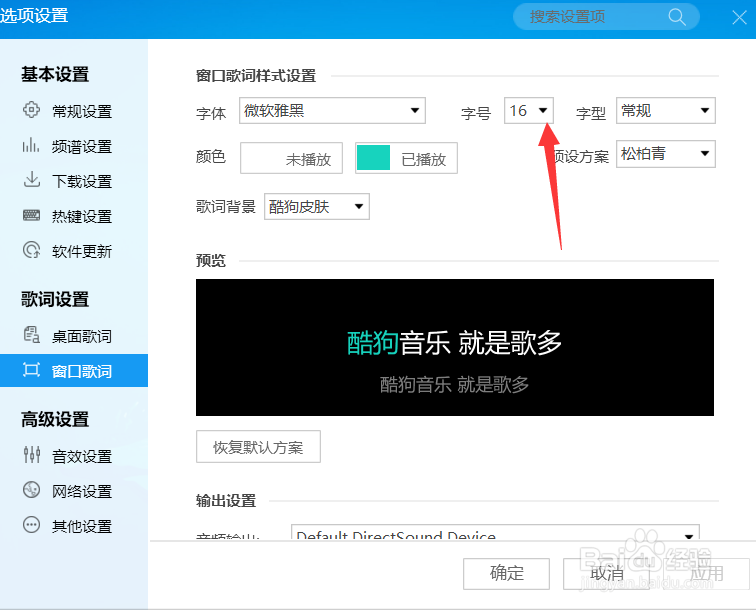Open 音效设置 page
The width and height of the screenshot is (756, 610).
tap(74, 456)
